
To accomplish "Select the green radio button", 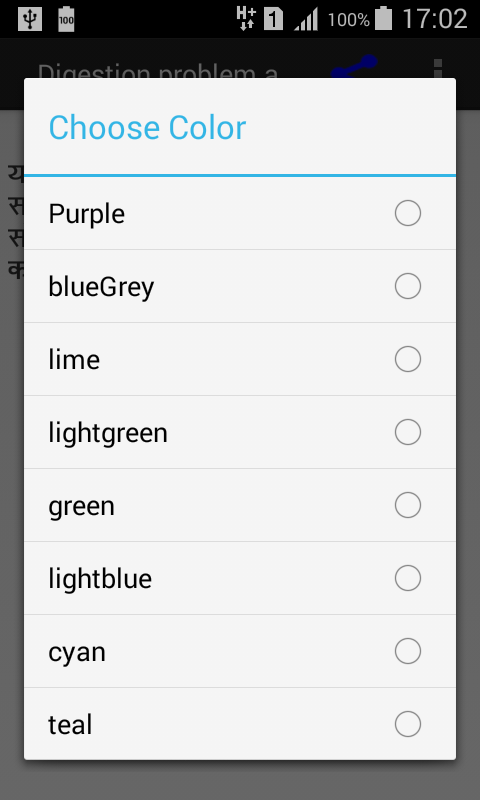I will pyautogui.click(x=408, y=505).
